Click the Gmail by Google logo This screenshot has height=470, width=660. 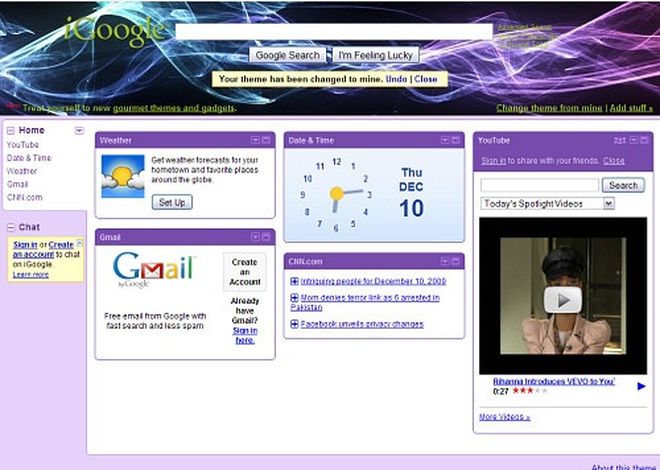[x=154, y=269]
